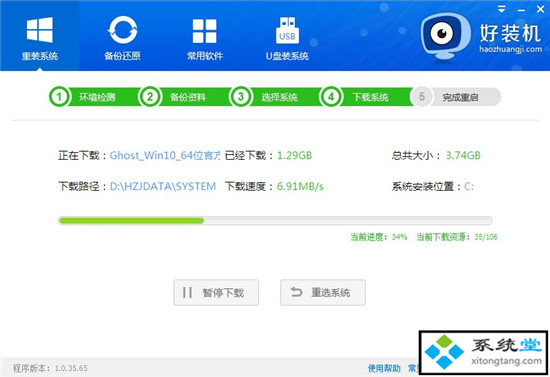This screenshot has width=550, height=377.
Task: Click the downloaded amount 1.29GB
Action: coord(294,155)
